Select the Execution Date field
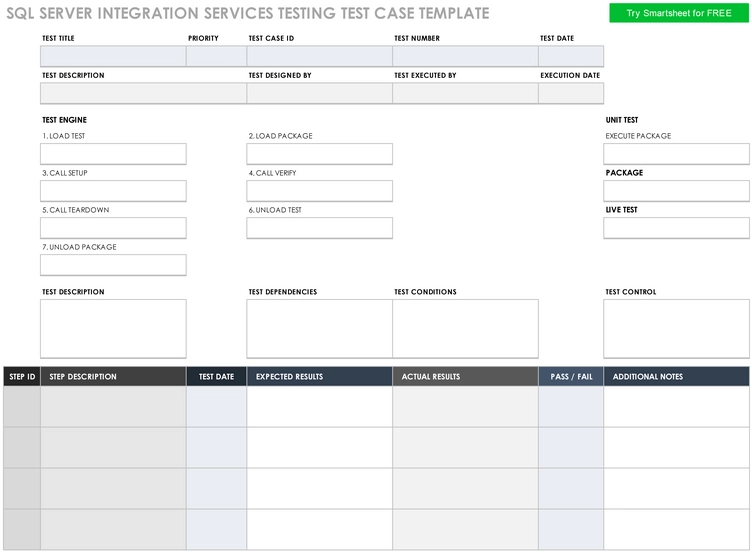Image resolution: width=752 pixels, height=552 pixels. (x=571, y=93)
